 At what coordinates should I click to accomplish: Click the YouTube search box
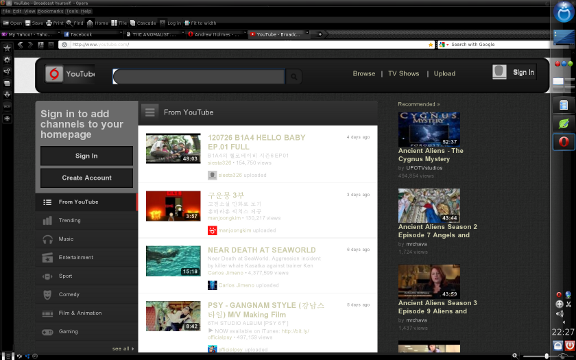coord(199,76)
